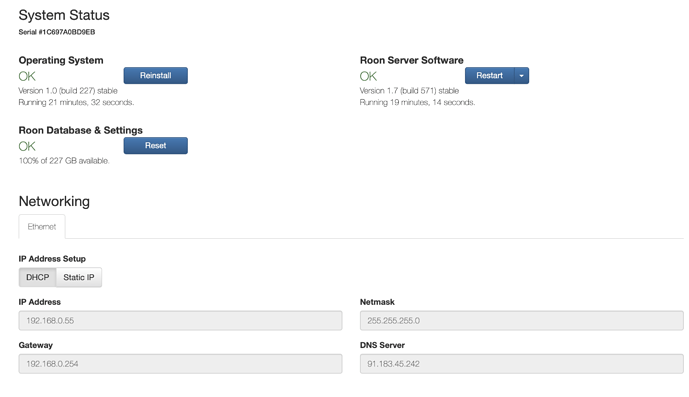Click the System Status heading
Viewport: 689px width, 397px height.
pos(64,15)
